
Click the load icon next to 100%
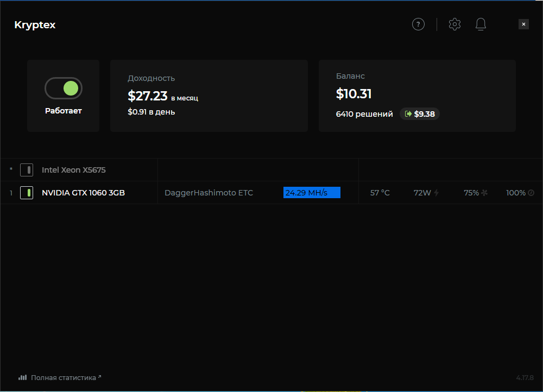click(x=531, y=193)
